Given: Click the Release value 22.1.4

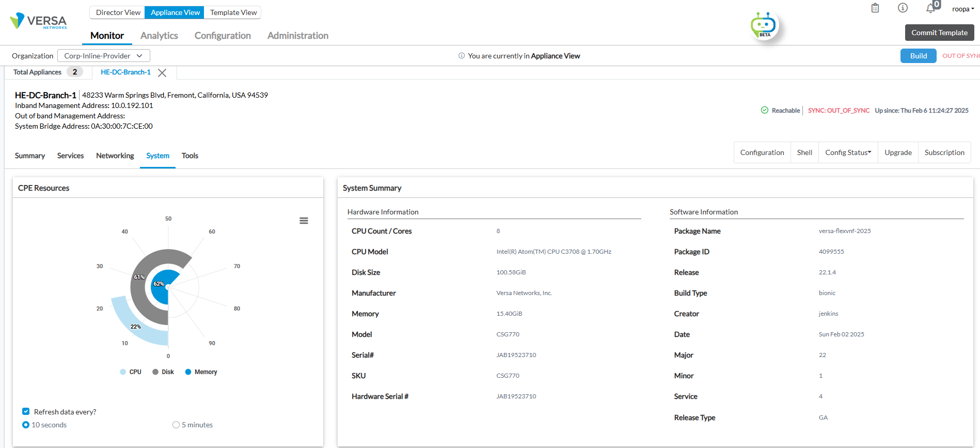Looking at the screenshot, I should pyautogui.click(x=827, y=272).
